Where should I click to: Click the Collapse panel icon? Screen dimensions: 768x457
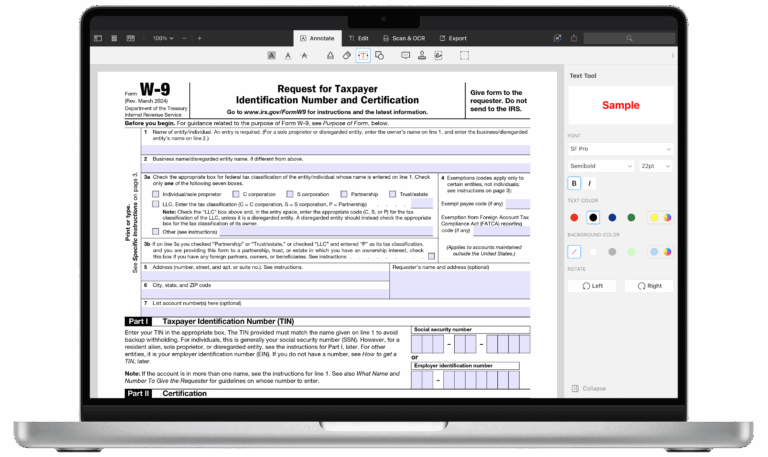(575, 388)
